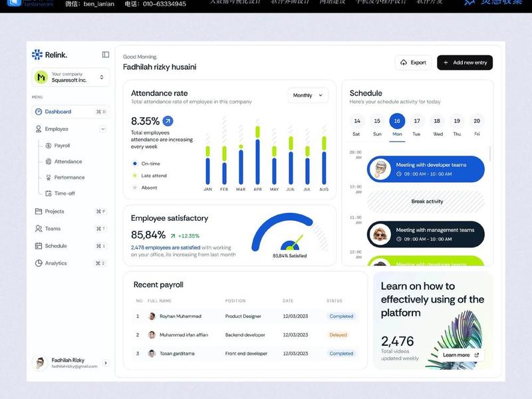Click Add new entry button
This screenshot has width=532, height=399.
tap(465, 63)
